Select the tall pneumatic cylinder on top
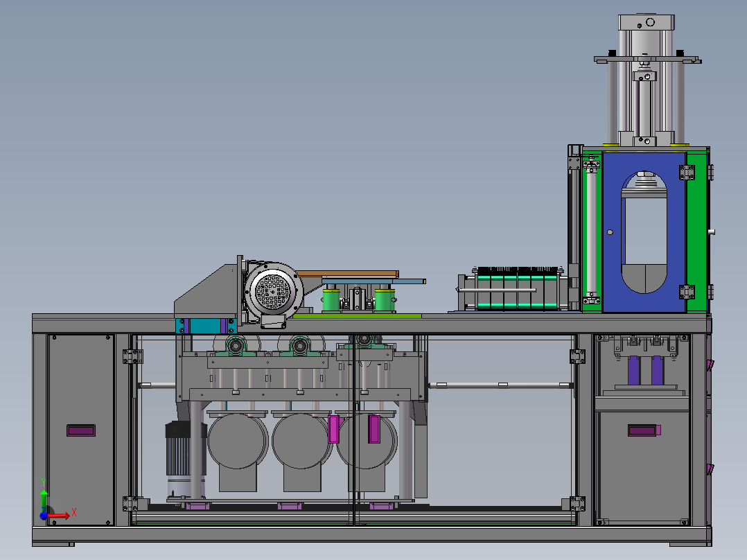Image resolution: width=747 pixels, height=560 pixels. [647, 80]
